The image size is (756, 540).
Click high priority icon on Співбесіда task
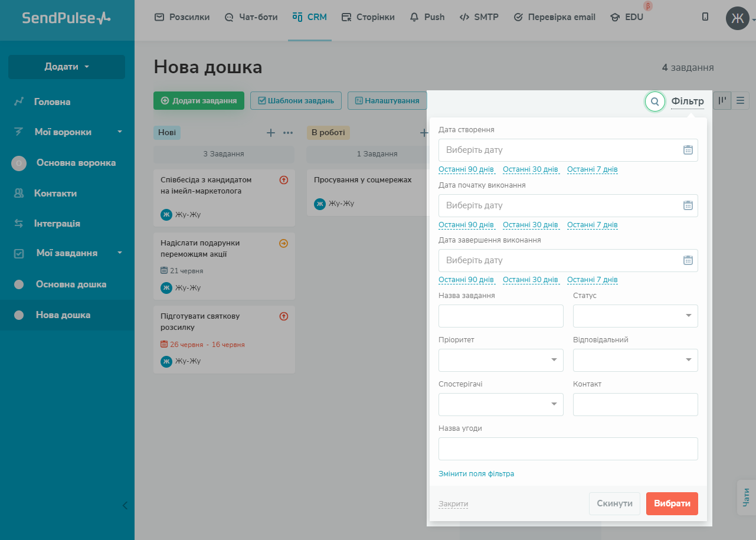pyautogui.click(x=283, y=180)
